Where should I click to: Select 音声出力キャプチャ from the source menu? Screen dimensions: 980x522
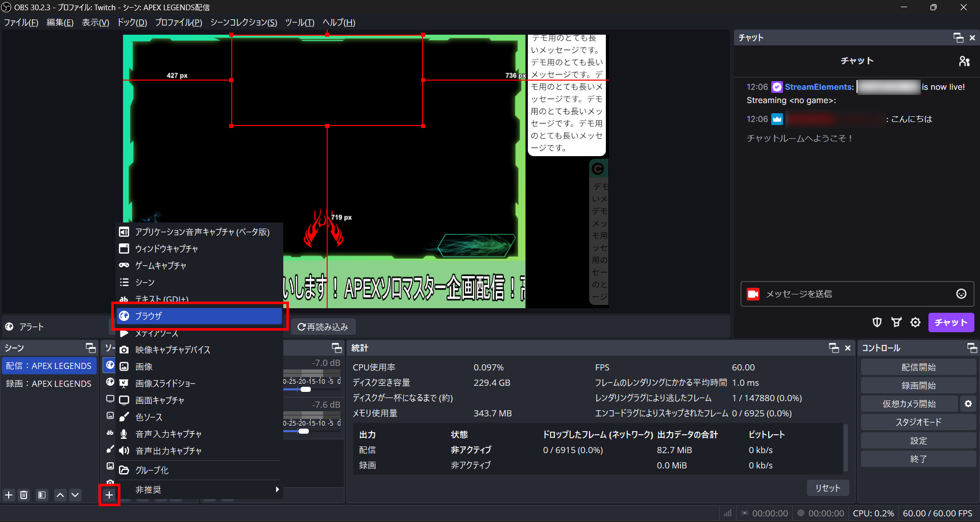pyautogui.click(x=199, y=451)
